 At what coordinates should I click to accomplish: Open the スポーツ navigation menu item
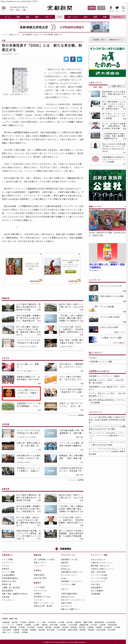click(x=48, y=17)
